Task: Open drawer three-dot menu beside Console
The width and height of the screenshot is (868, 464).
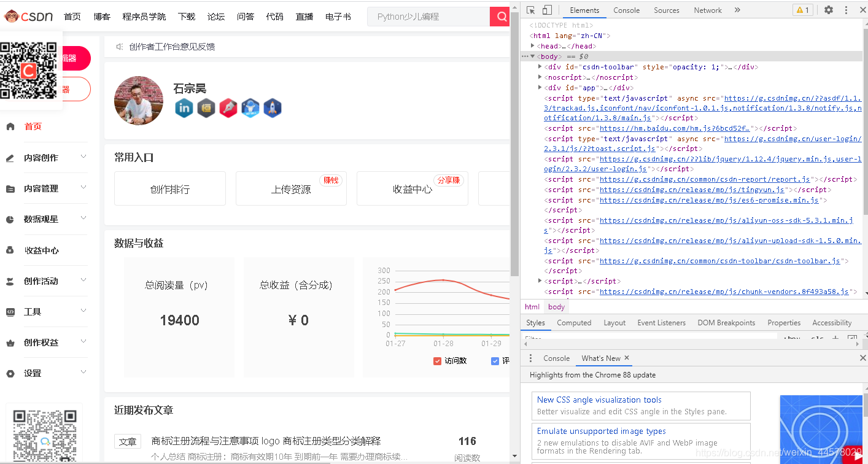Action: (x=531, y=358)
